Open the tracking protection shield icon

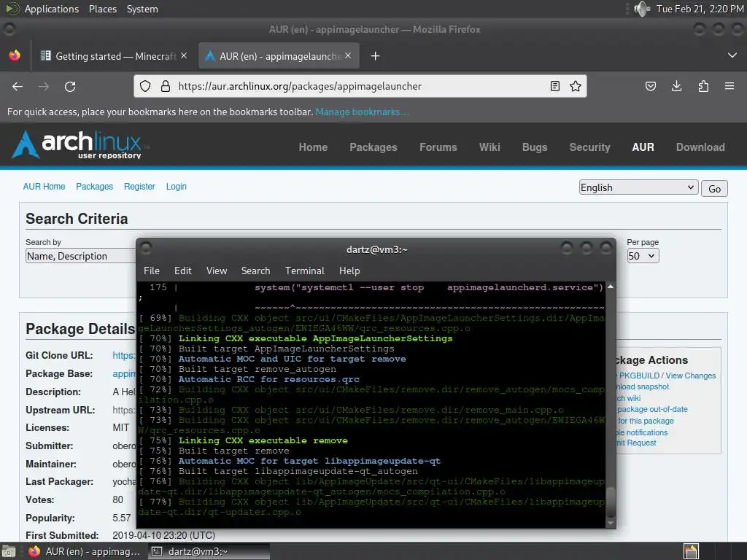coord(145,86)
